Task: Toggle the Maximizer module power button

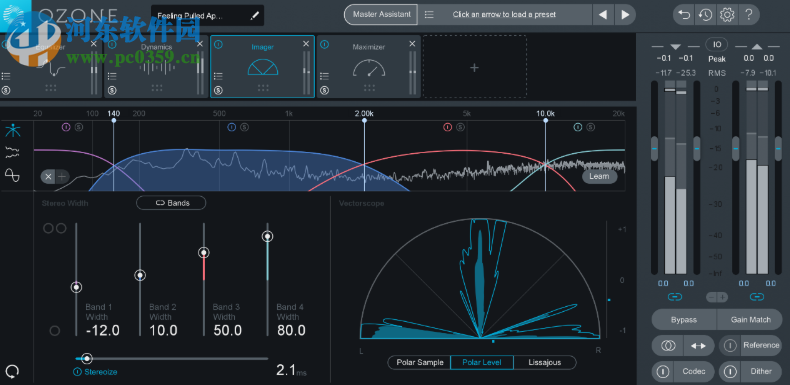Action: point(324,44)
